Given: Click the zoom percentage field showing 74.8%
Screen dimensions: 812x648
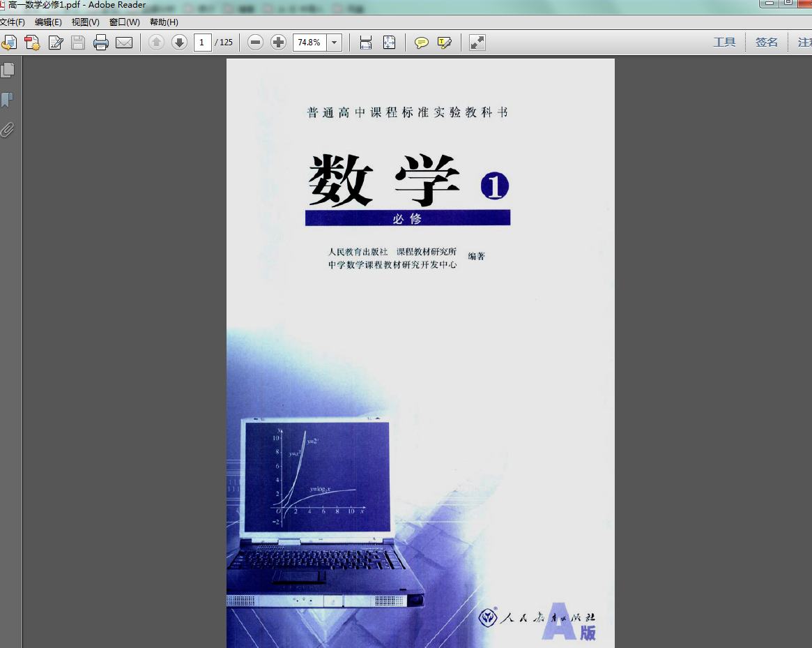Looking at the screenshot, I should coord(310,43).
